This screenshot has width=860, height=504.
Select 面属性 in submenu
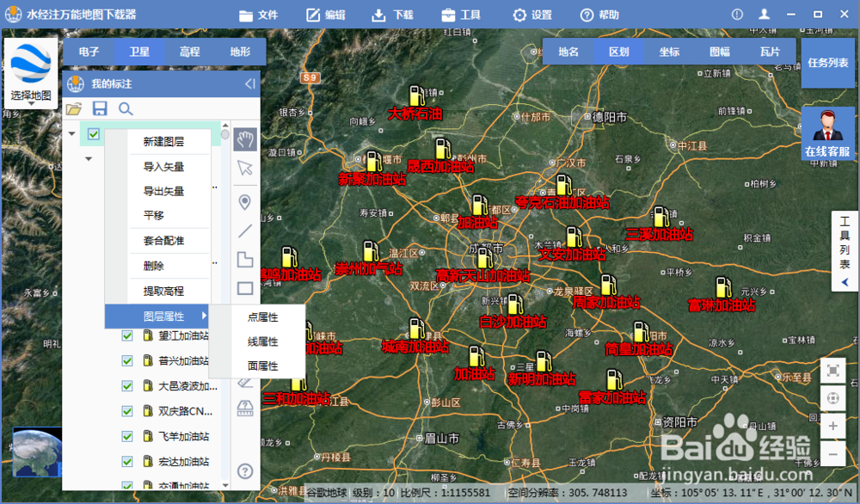[x=262, y=366]
